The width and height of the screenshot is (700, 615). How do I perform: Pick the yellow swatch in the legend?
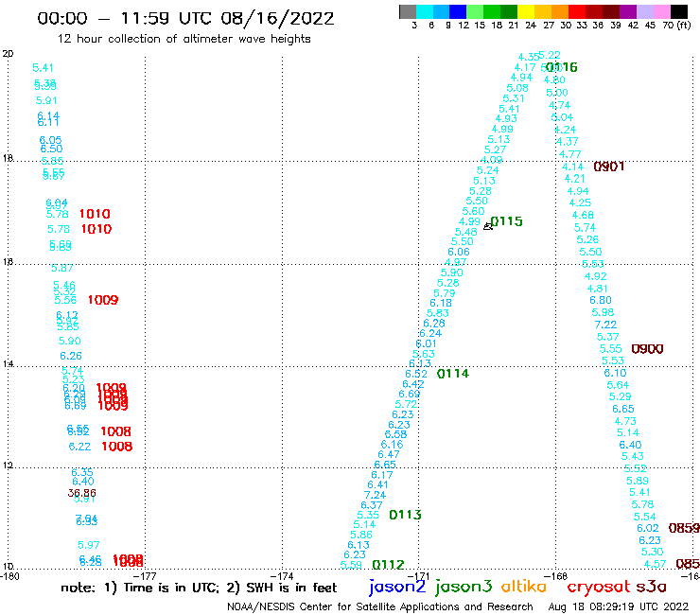(526, 11)
